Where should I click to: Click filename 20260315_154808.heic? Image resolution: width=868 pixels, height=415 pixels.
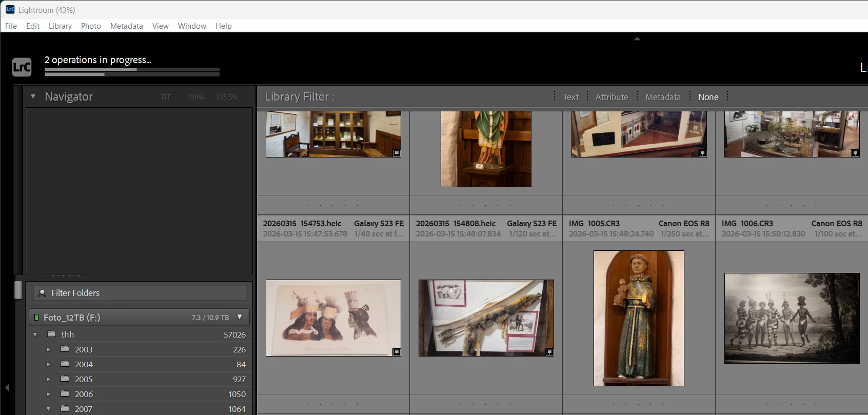click(456, 224)
